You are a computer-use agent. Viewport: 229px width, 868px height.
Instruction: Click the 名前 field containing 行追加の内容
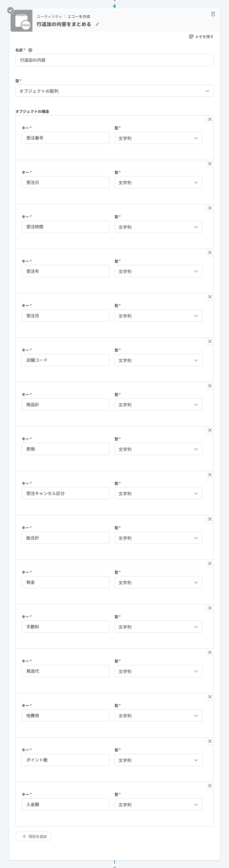click(114, 60)
